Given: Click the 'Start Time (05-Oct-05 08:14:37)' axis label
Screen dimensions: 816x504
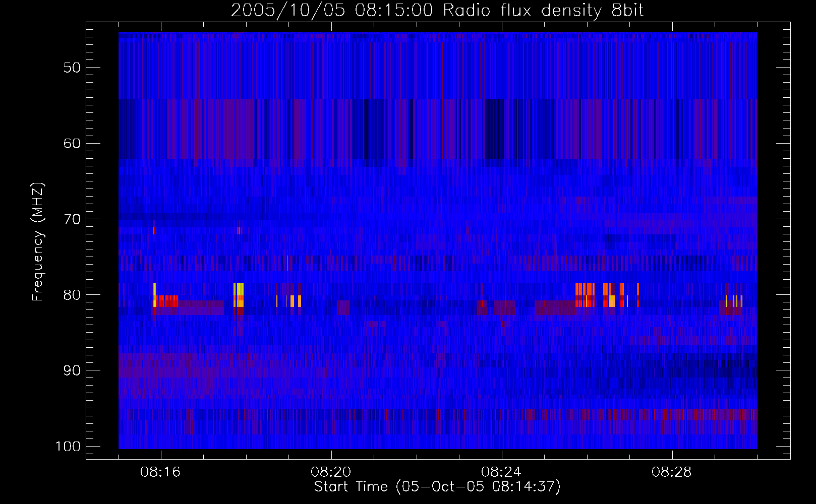Looking at the screenshot, I should [437, 487].
